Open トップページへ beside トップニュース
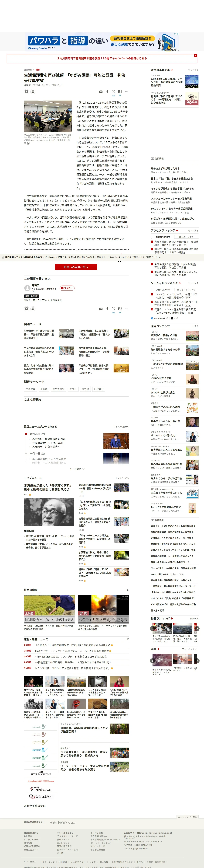 (x=122, y=478)
